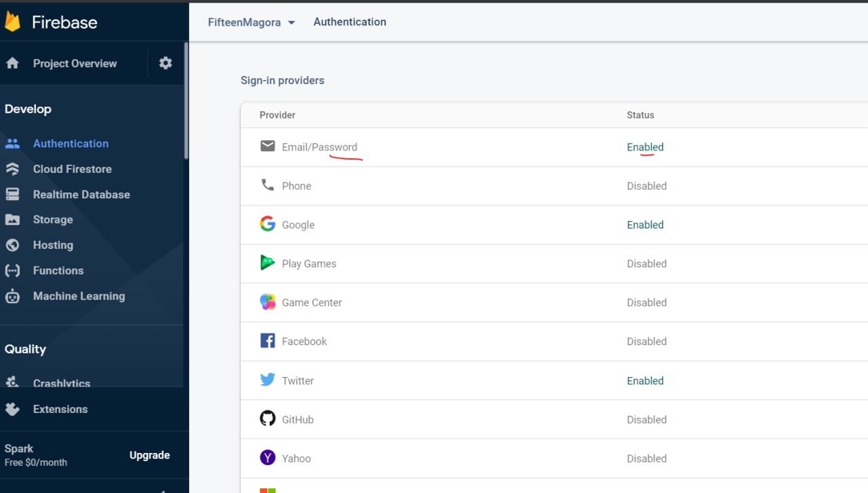
Task: Open Extensions in sidebar
Action: [60, 409]
